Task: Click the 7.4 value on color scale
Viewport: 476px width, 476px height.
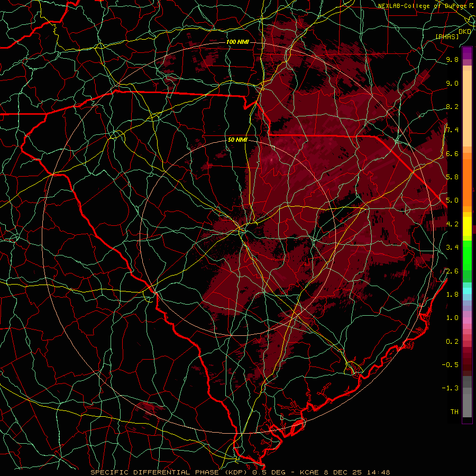Action: [x=452, y=130]
